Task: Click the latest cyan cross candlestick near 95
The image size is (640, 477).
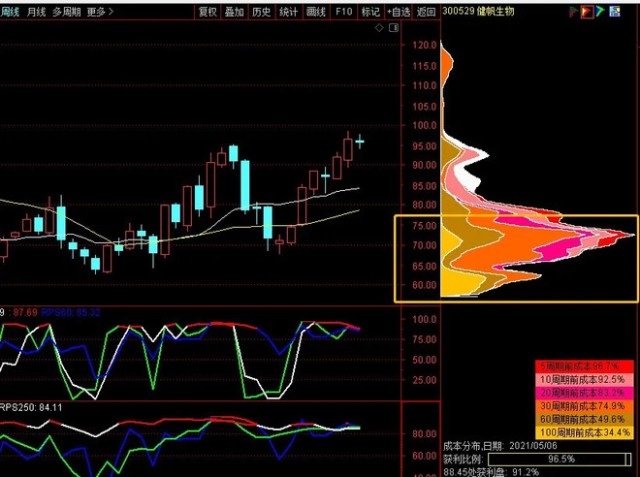Action: pyautogui.click(x=360, y=142)
